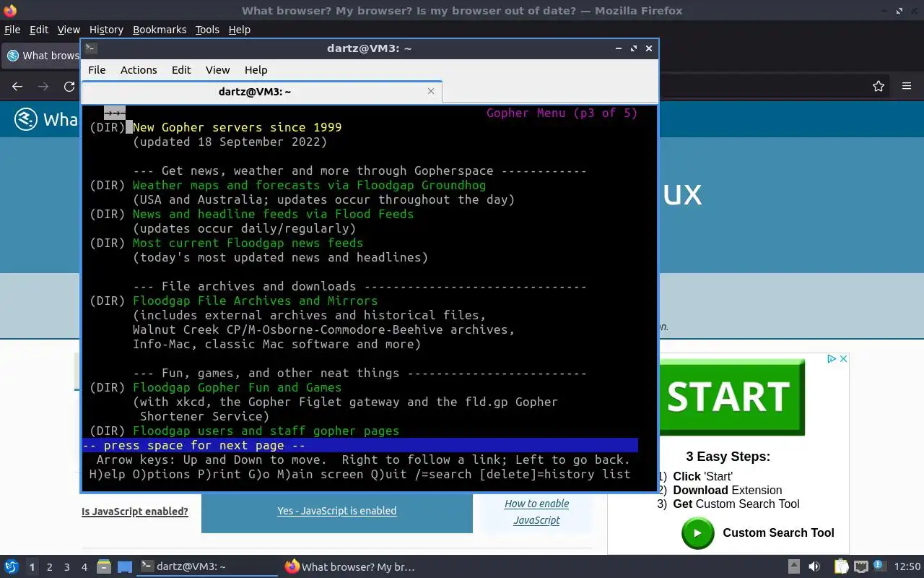Select the dartz@VM3 terminal tab
This screenshot has height=578, width=924.
255,92
